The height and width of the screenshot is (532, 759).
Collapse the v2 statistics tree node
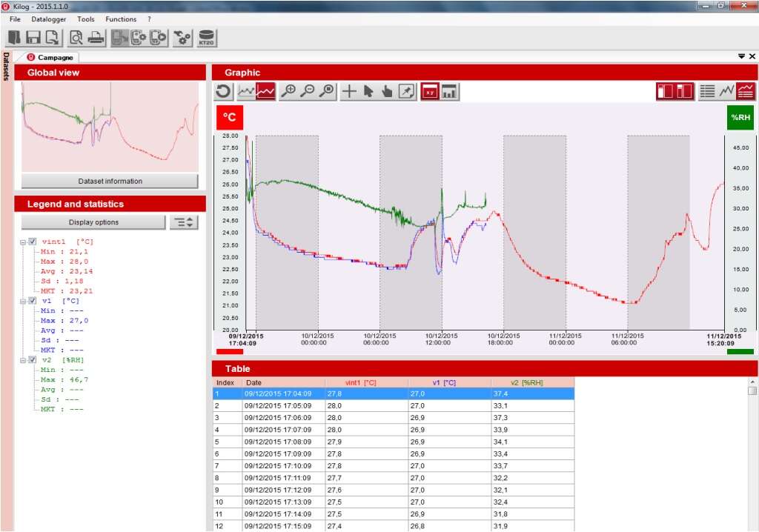tap(23, 359)
